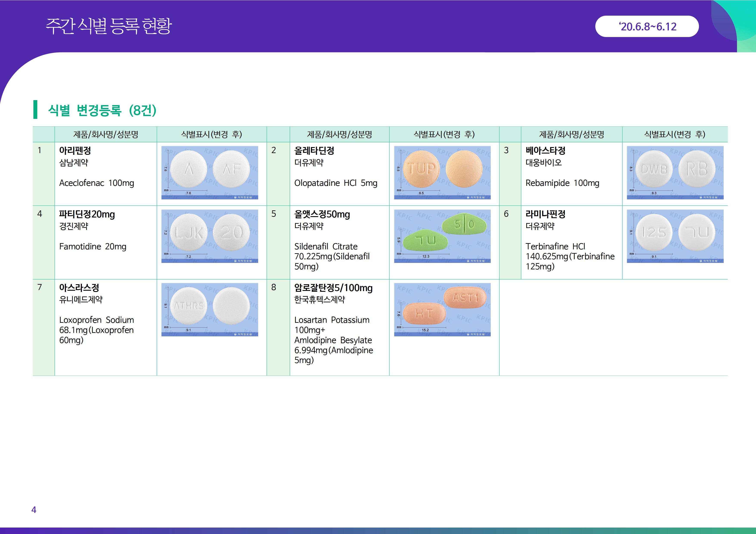
Task: Click the ATHRS 아스라스정 tablet photo
Action: coord(209,309)
